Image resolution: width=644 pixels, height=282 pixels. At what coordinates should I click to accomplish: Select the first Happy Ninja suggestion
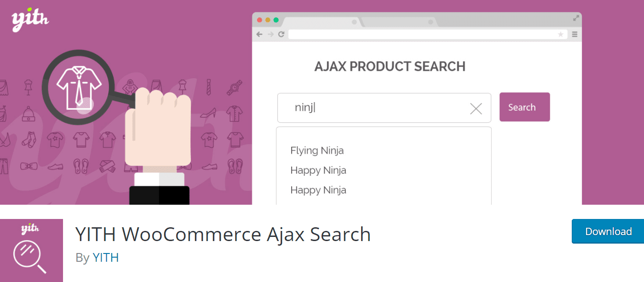[x=318, y=171]
